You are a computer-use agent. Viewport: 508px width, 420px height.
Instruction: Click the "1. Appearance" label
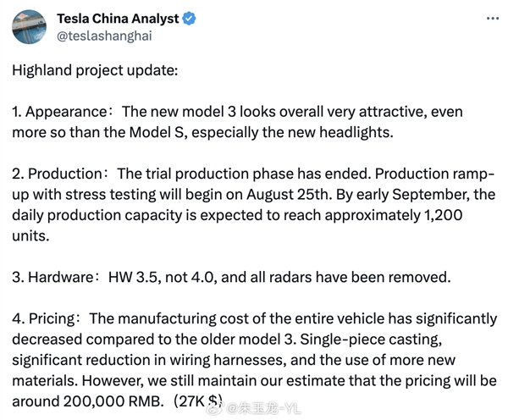58,112
